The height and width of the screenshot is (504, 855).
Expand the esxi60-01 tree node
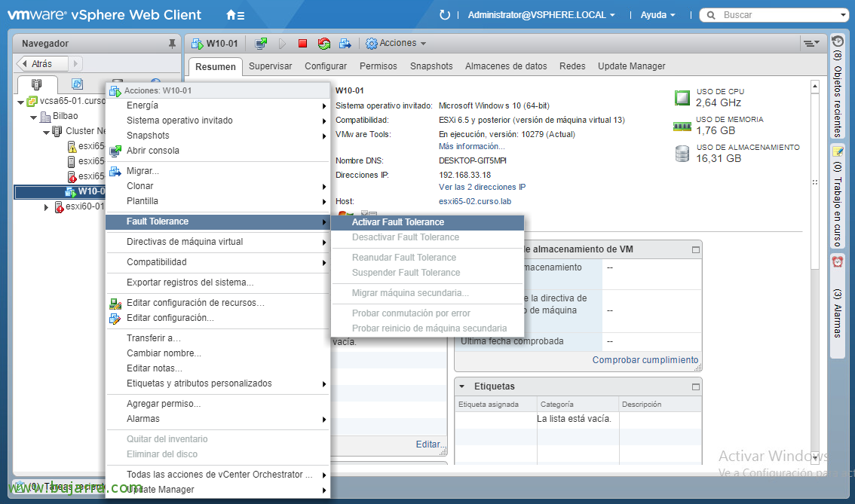pyautogui.click(x=46, y=207)
